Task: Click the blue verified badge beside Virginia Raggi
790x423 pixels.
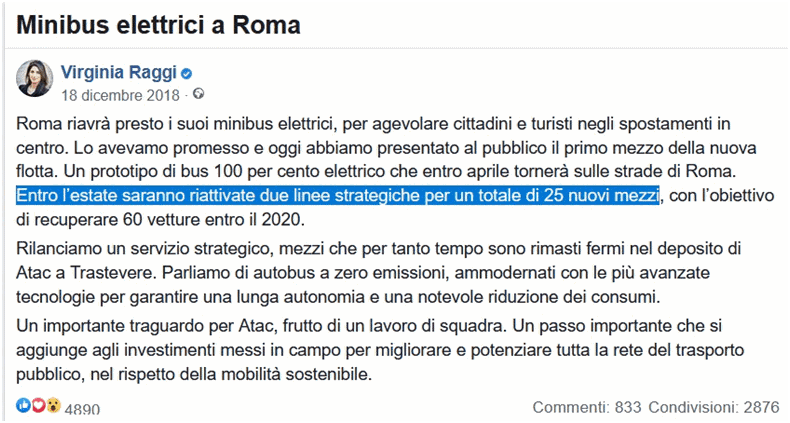Action: 186,73
